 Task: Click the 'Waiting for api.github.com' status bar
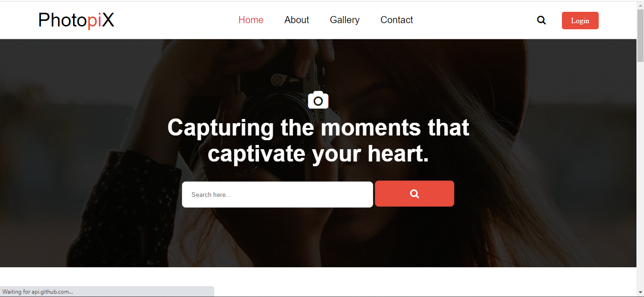[107, 292]
